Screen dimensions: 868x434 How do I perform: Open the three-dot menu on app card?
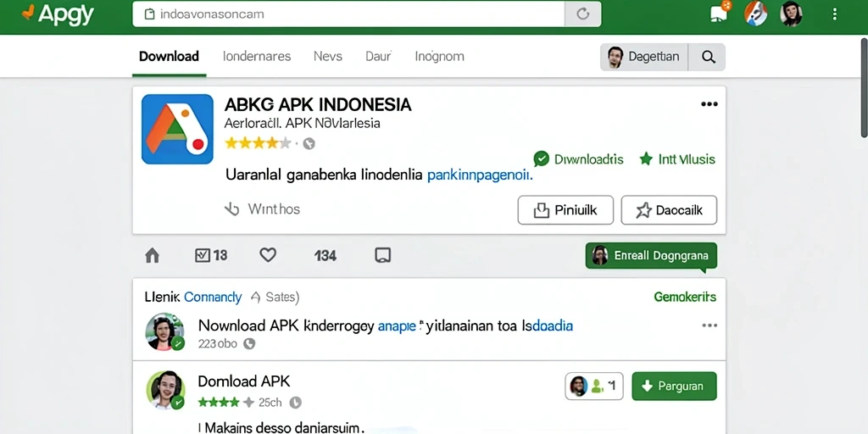tap(709, 104)
